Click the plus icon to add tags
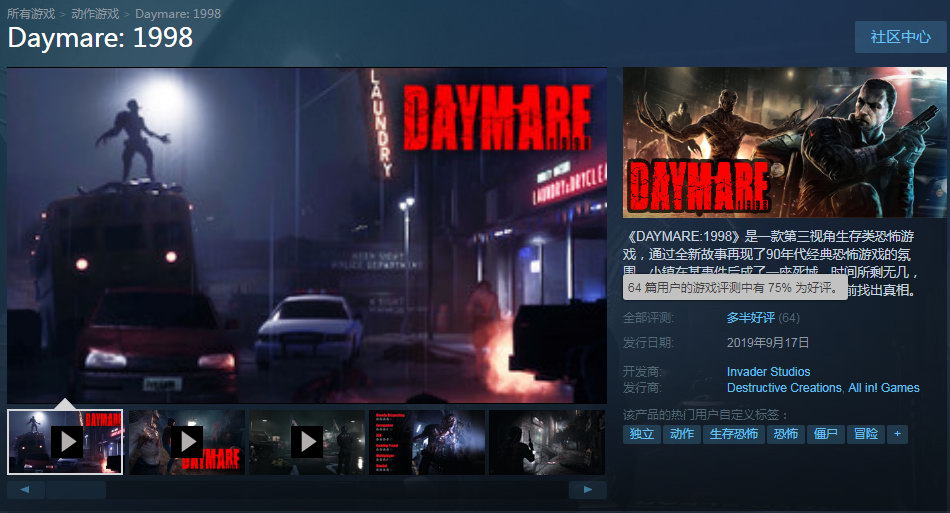Viewport: 950px width, 513px height. (x=897, y=434)
